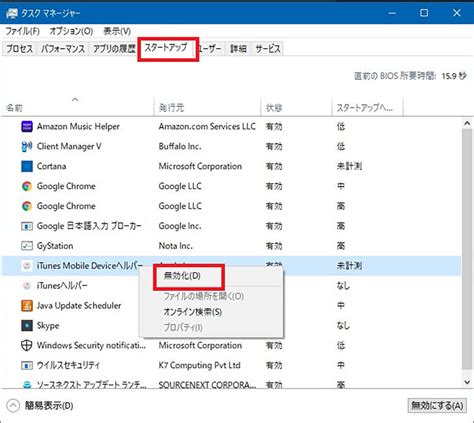Click the scrollbar up arrow
The height and width of the screenshot is (423, 474).
click(467, 124)
